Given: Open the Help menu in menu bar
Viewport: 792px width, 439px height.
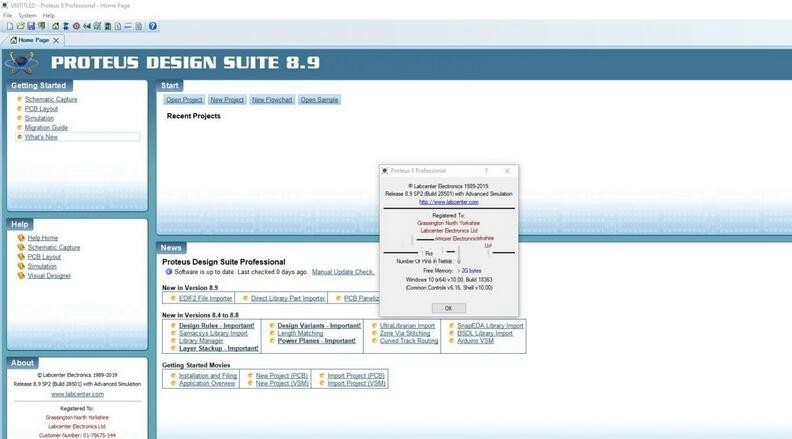Looking at the screenshot, I should (x=48, y=16).
